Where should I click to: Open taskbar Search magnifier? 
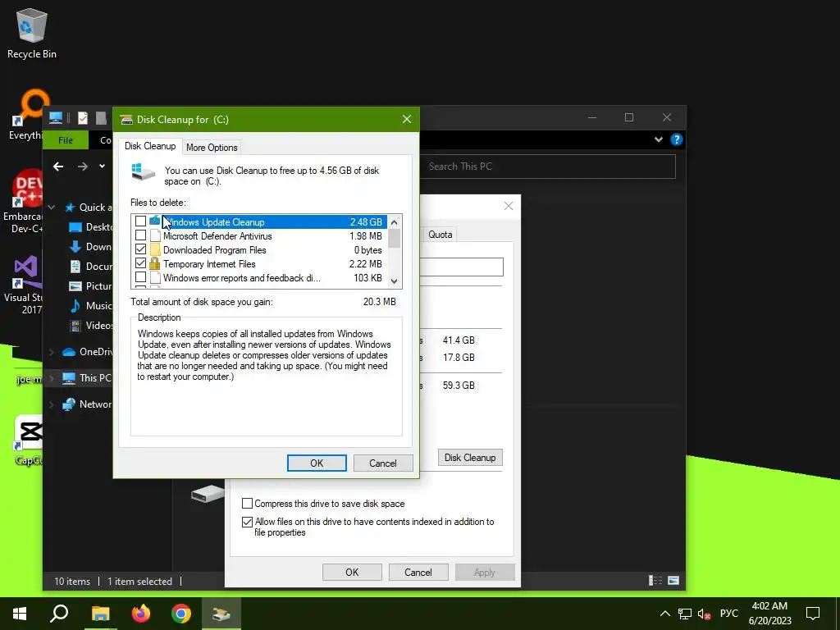59,614
